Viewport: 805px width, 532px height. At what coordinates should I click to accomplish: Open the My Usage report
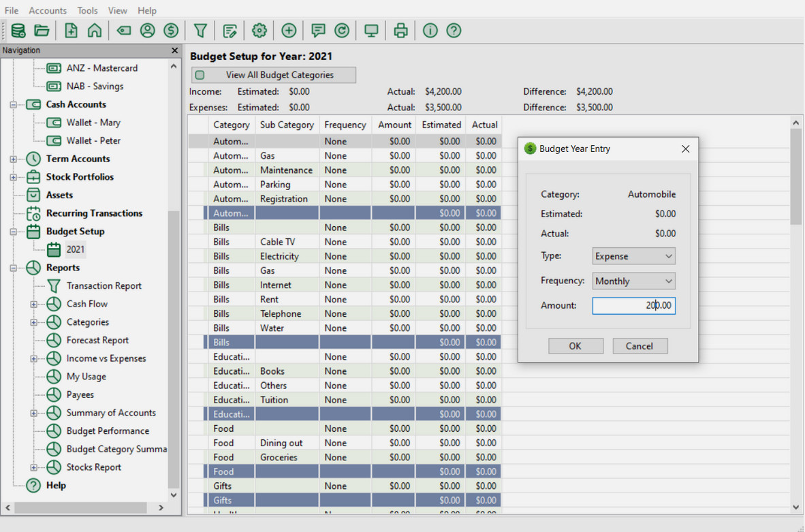coord(86,377)
